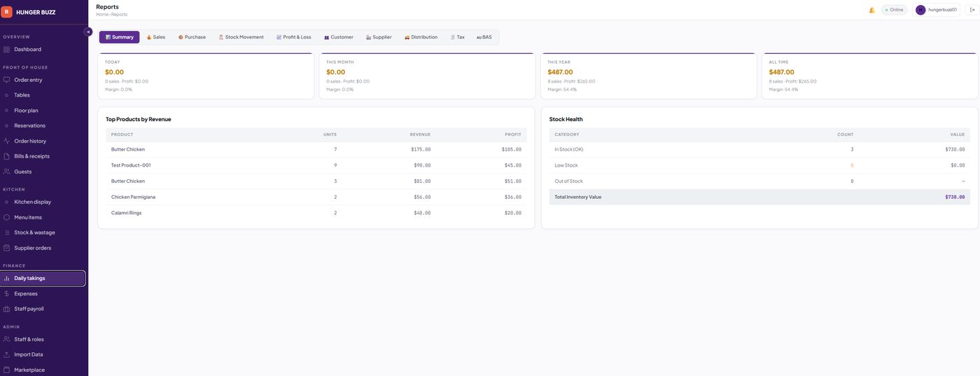Image resolution: width=980 pixels, height=376 pixels.
Task: Click the notification bell icon
Action: [x=871, y=10]
